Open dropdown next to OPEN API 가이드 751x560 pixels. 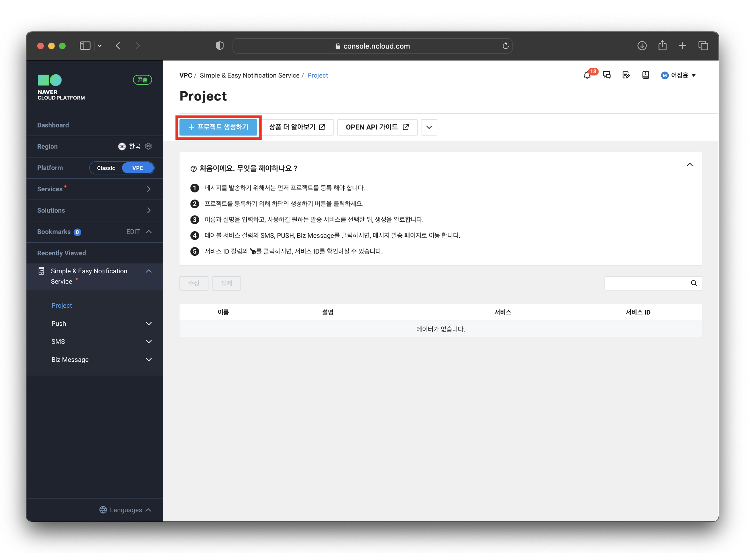click(429, 127)
